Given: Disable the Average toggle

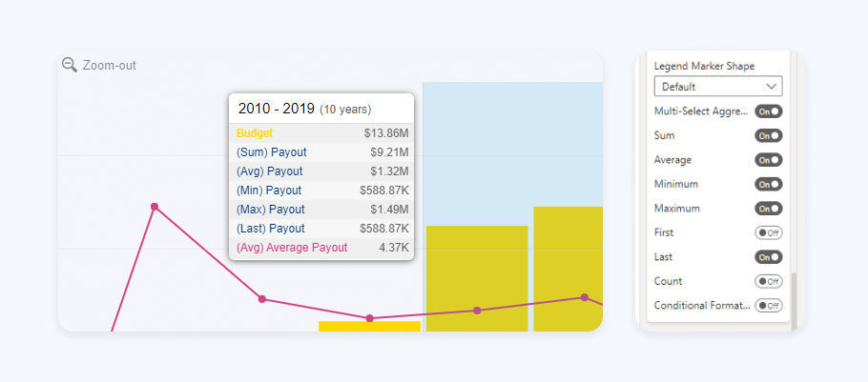Looking at the screenshot, I should 768,160.
